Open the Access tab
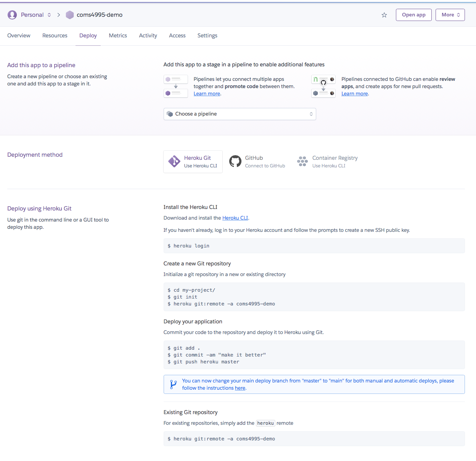Viewport: 476px width, 461px height. point(177,35)
